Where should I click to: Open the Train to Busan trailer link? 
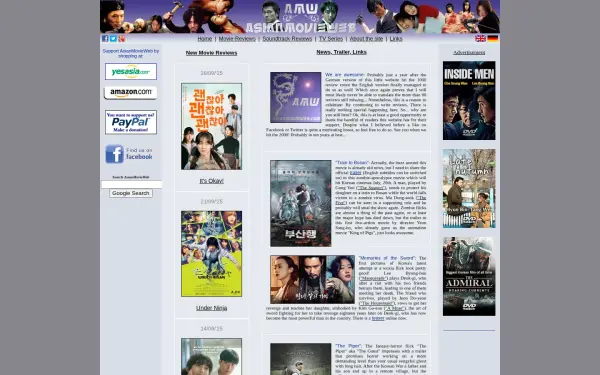tap(355, 173)
